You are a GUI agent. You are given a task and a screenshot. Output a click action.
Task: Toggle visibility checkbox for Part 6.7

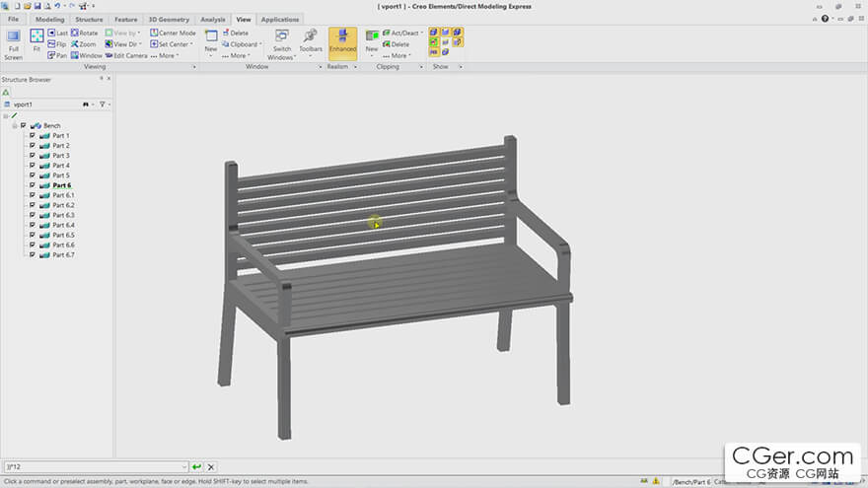(33, 255)
